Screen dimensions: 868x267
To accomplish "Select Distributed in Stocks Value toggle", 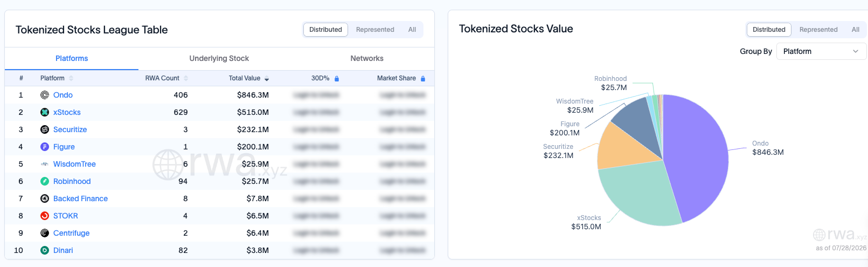I will coord(769,30).
